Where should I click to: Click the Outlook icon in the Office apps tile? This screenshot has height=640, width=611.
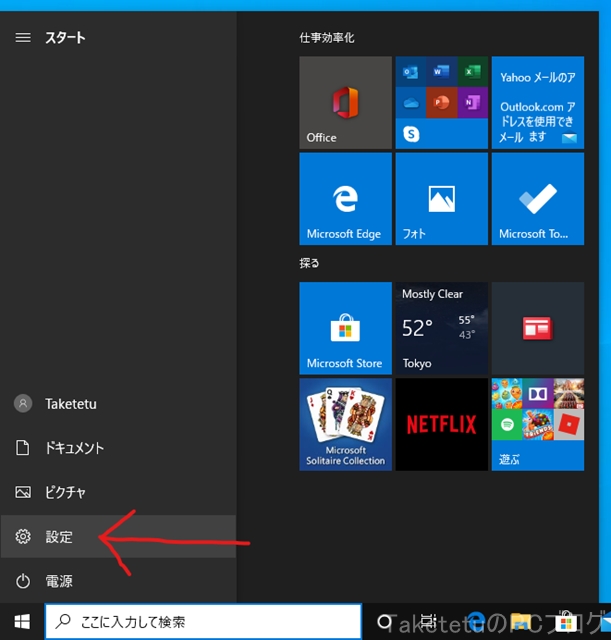[x=411, y=72]
